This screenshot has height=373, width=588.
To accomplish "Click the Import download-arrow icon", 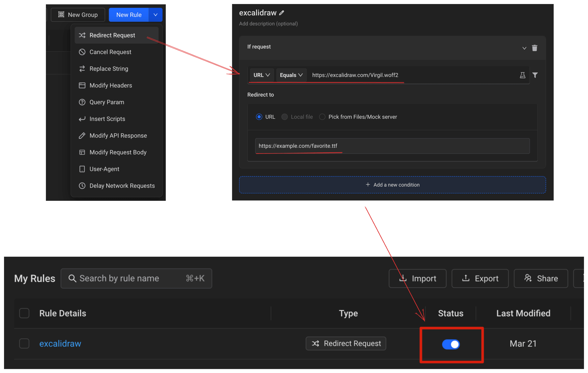I will point(403,278).
